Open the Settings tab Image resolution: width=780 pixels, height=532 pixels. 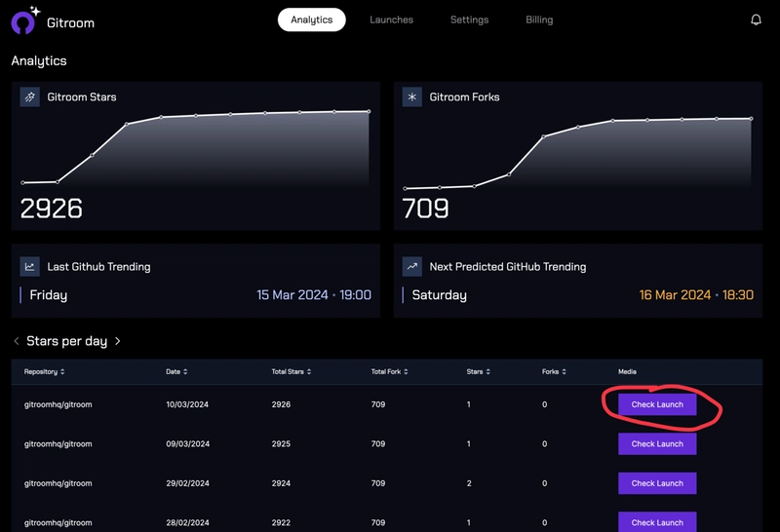coord(470,19)
